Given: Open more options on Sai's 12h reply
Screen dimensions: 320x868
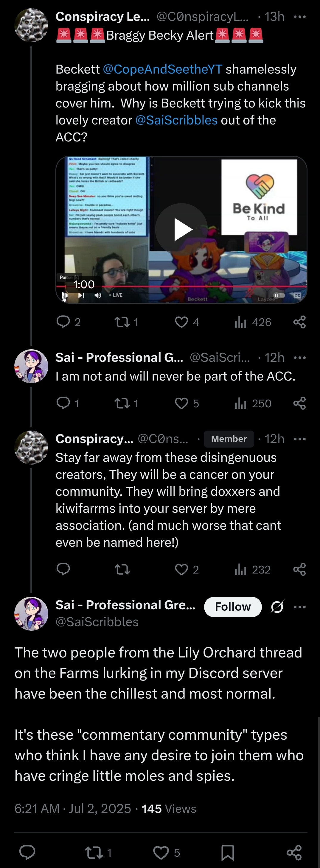Looking at the screenshot, I should click(x=300, y=358).
